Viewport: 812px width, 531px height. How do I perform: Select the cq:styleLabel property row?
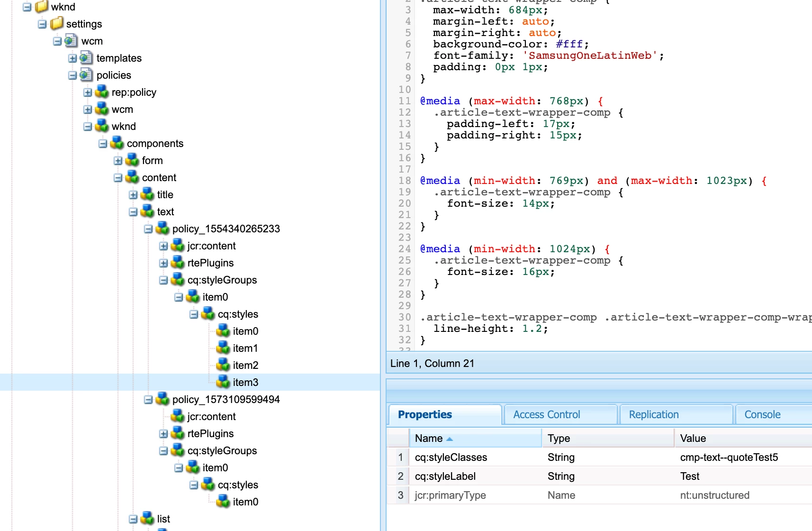[599, 476]
